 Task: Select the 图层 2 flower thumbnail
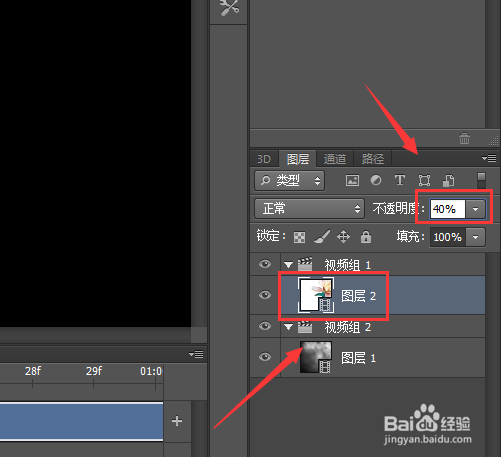[x=316, y=295]
